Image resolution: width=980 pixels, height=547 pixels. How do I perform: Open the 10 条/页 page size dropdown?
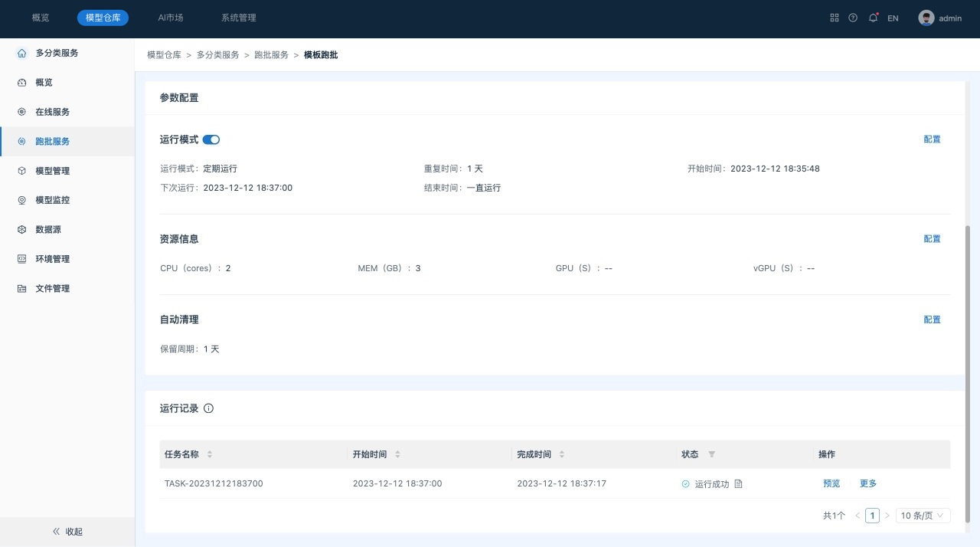click(923, 516)
